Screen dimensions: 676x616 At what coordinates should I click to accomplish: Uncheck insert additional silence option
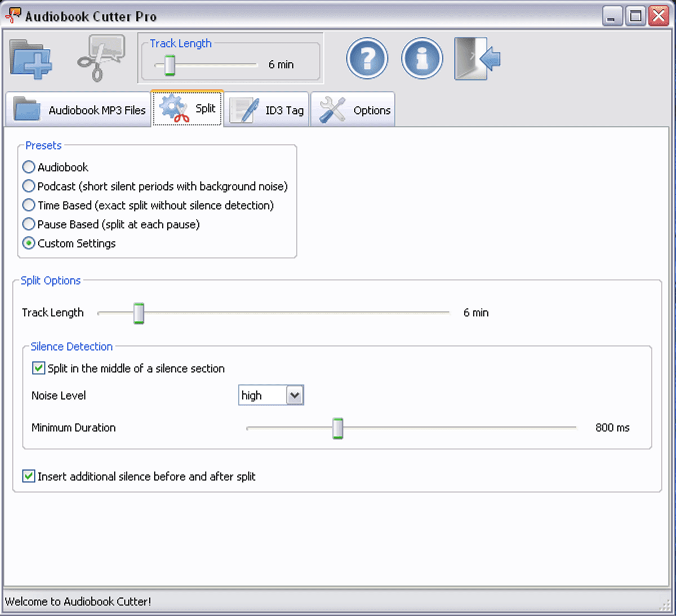point(29,477)
